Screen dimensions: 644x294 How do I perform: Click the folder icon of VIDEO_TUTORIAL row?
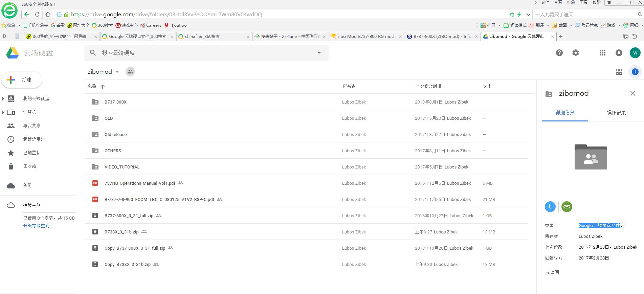click(95, 167)
